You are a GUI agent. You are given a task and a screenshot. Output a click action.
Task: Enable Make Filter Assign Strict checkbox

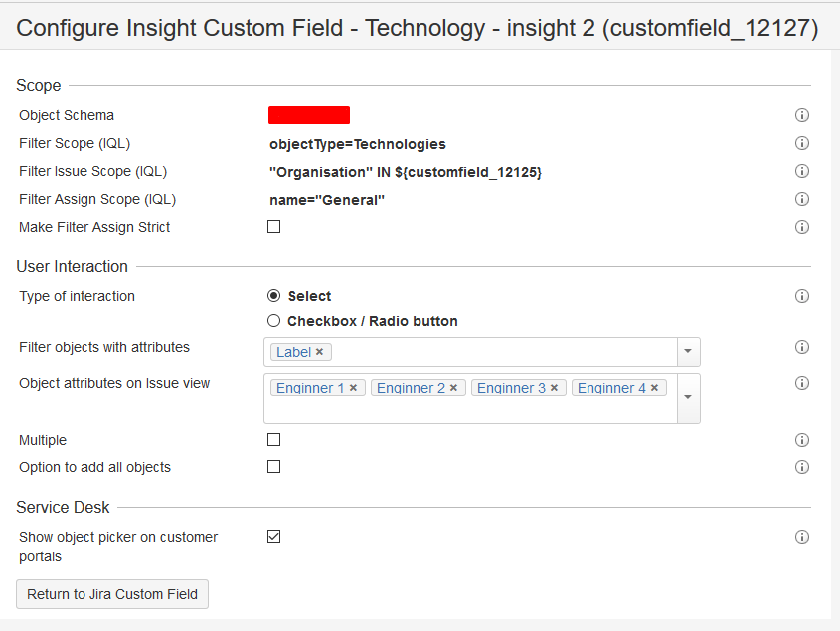273,226
